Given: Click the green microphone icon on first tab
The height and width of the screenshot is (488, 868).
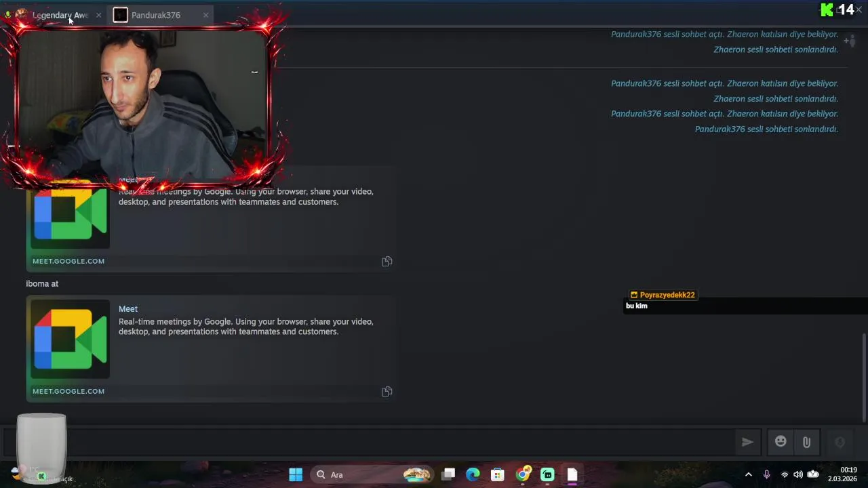Looking at the screenshot, I should 7,15.
